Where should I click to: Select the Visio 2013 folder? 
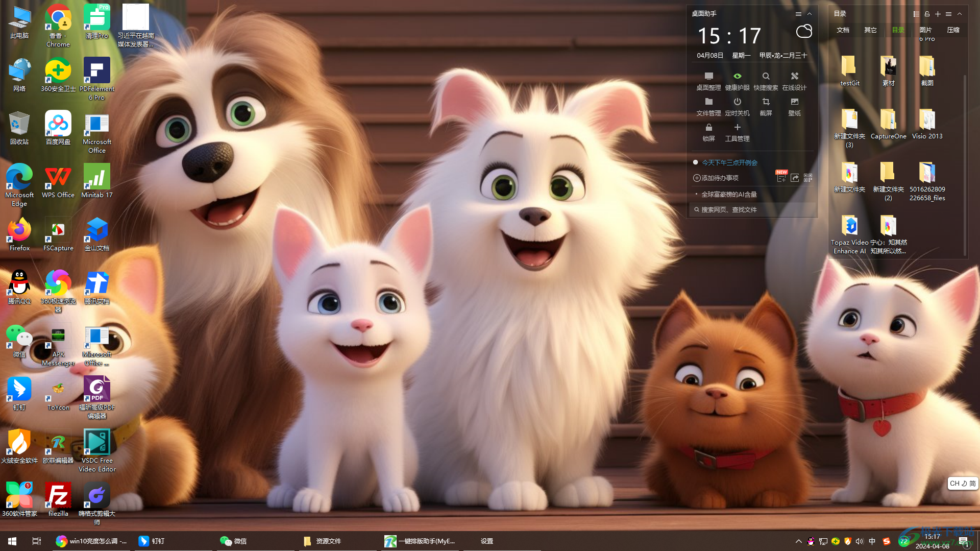pyautogui.click(x=927, y=124)
